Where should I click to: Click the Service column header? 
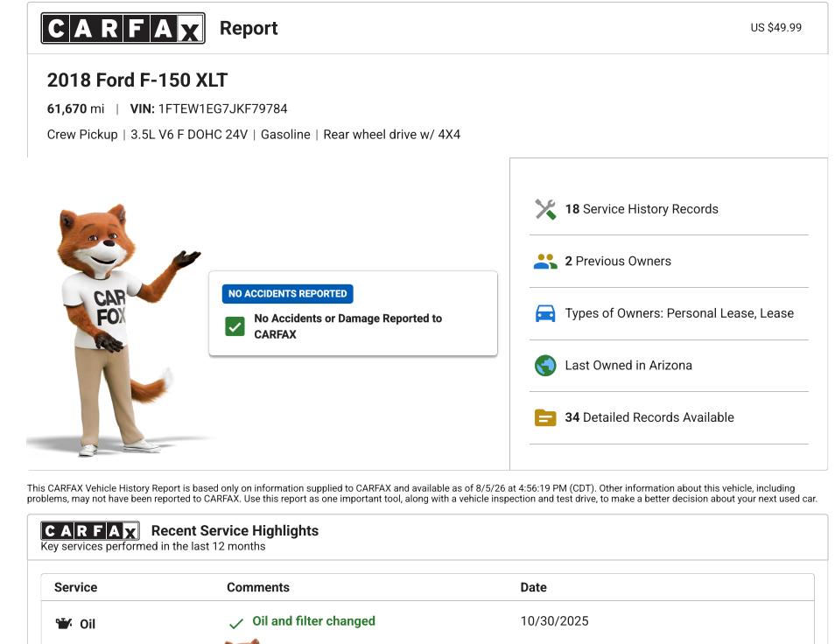[75, 587]
